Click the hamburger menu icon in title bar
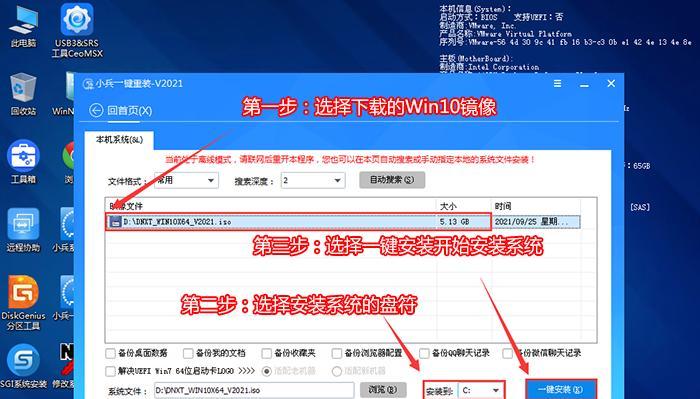Viewport: 700px width, 399px height. coord(558,83)
